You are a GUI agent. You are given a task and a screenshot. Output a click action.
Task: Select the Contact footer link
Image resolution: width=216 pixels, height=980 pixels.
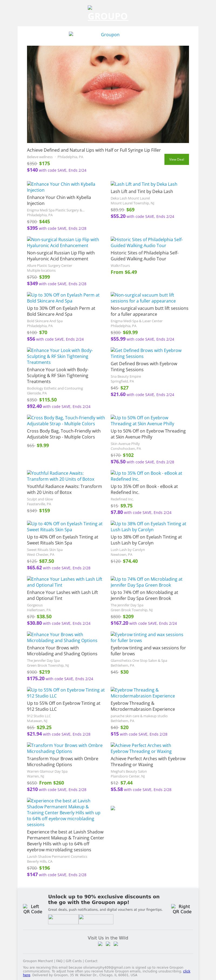coord(91,961)
